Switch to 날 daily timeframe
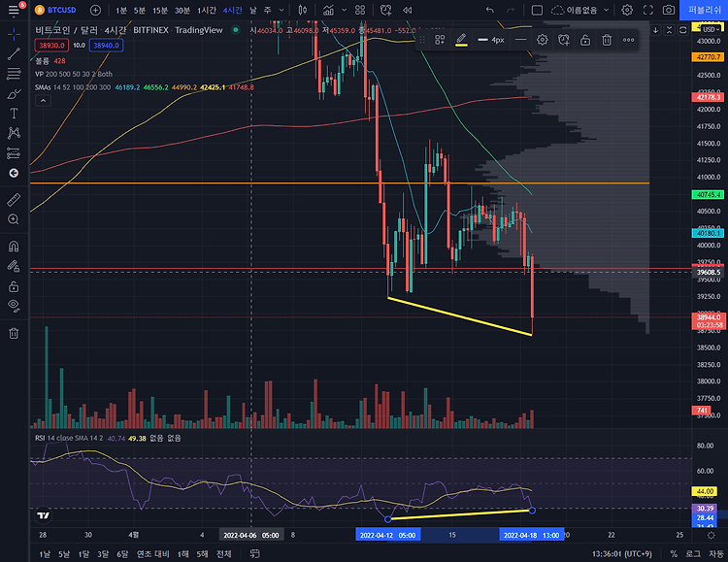The height and width of the screenshot is (562, 728). point(253,10)
